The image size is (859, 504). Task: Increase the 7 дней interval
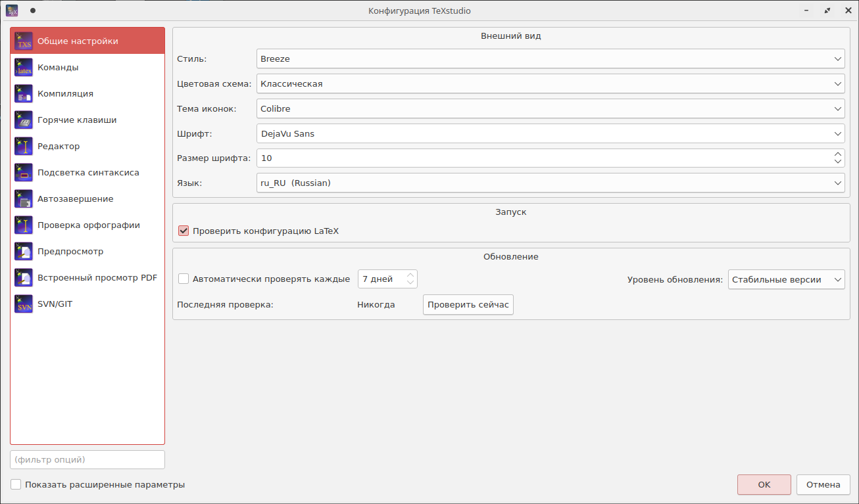pos(410,275)
